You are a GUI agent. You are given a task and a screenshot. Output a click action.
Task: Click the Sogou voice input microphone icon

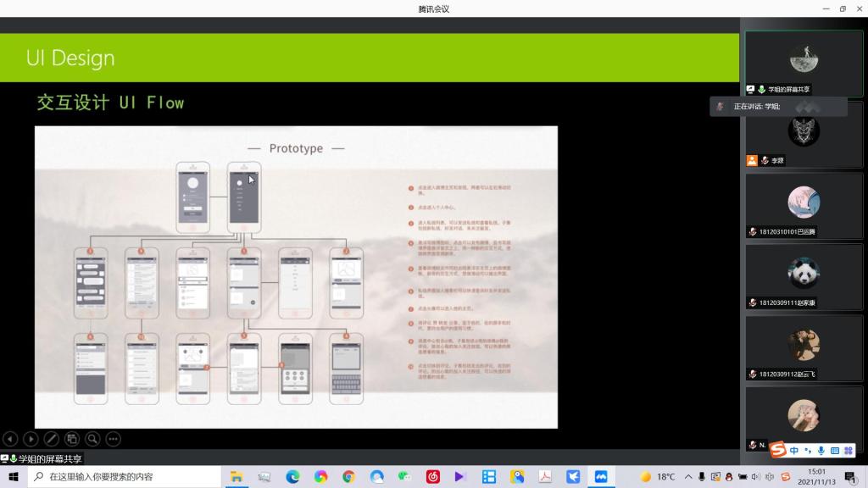coord(821,451)
